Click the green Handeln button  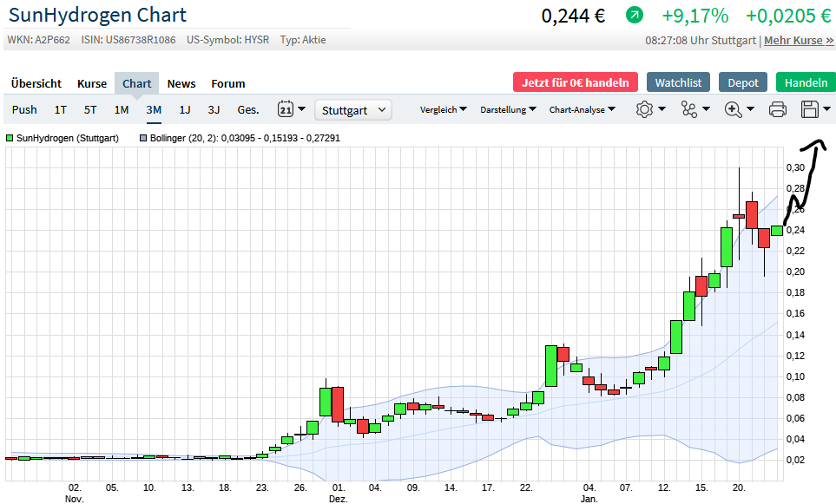point(806,82)
